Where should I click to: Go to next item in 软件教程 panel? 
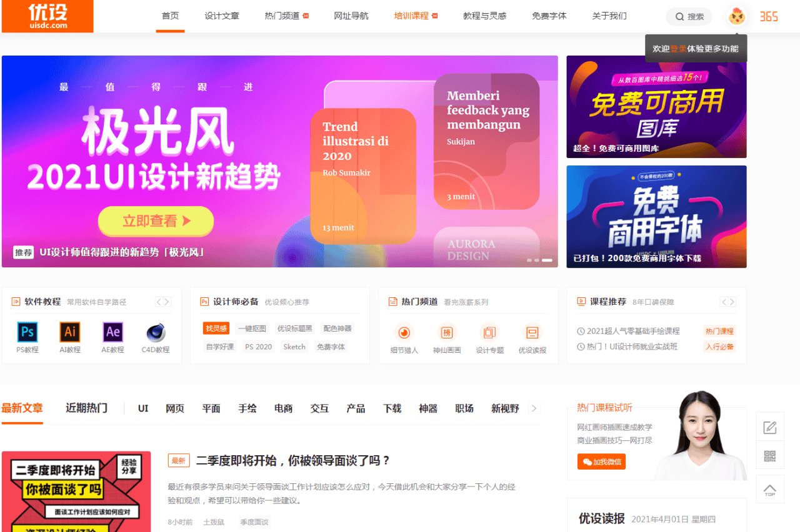(167, 302)
